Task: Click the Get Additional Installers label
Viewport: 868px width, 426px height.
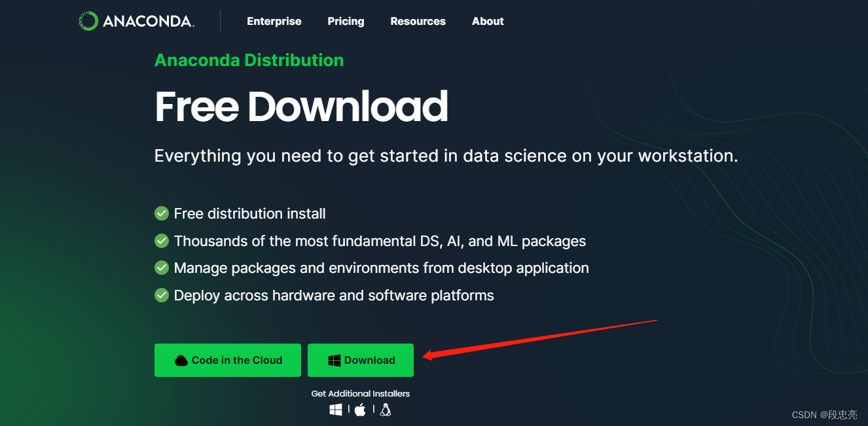Action: click(361, 393)
